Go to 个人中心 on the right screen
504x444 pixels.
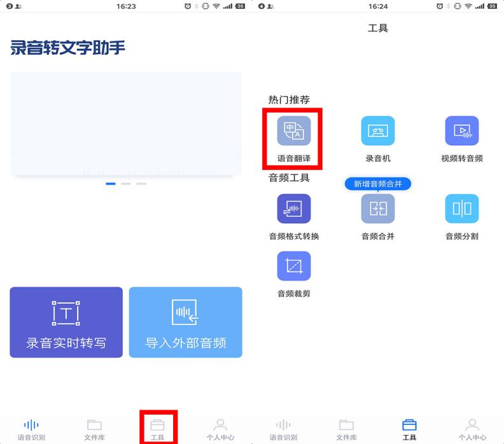point(472,429)
